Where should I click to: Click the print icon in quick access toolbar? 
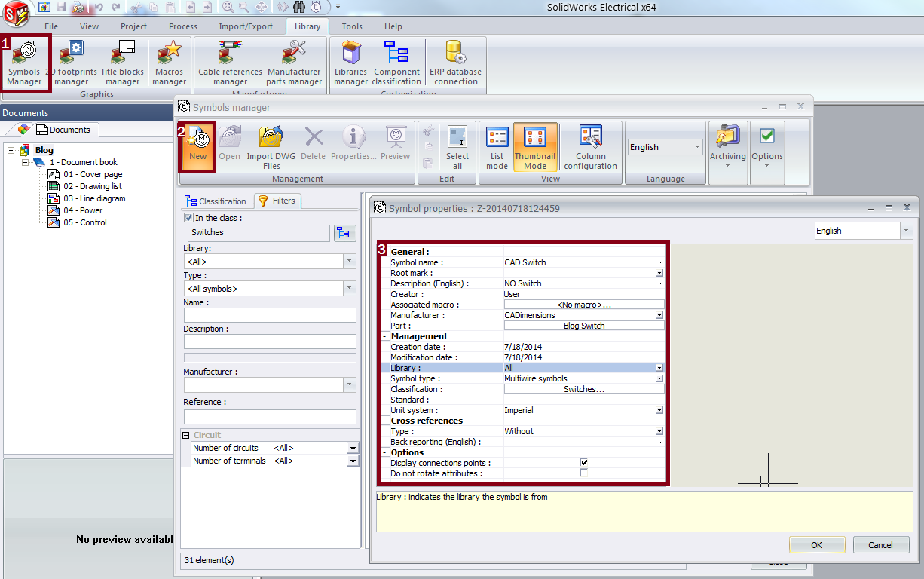click(x=78, y=7)
